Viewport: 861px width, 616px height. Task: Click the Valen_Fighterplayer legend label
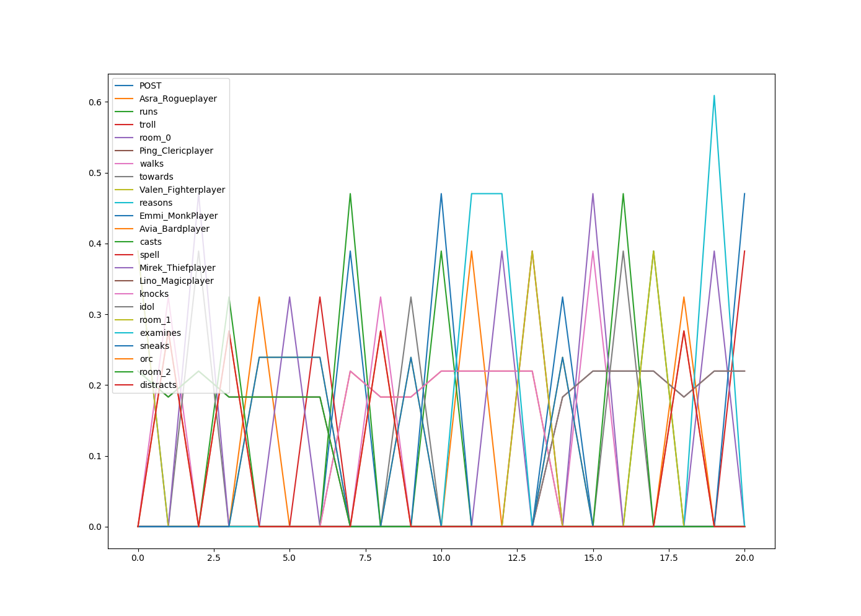pos(182,190)
